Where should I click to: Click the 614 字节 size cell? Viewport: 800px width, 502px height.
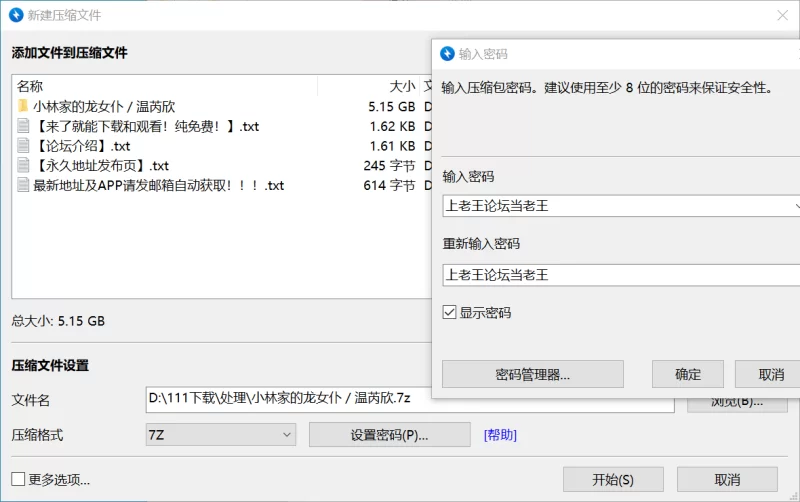[x=389, y=185]
